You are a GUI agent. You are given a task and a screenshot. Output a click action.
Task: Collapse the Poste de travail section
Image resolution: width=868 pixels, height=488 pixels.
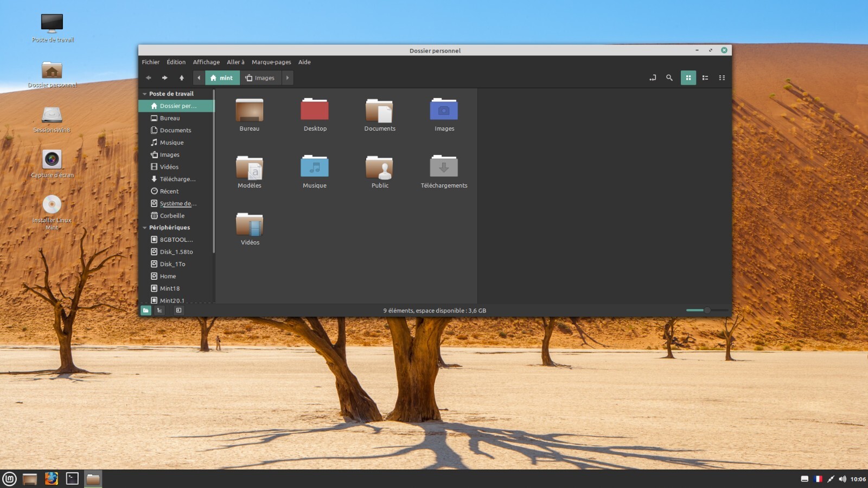pos(145,94)
